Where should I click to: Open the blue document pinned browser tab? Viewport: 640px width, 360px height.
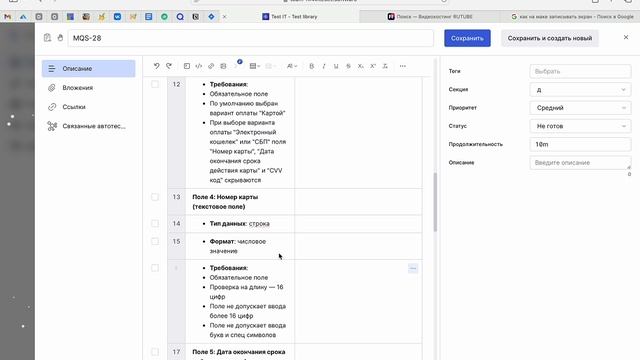(149, 17)
